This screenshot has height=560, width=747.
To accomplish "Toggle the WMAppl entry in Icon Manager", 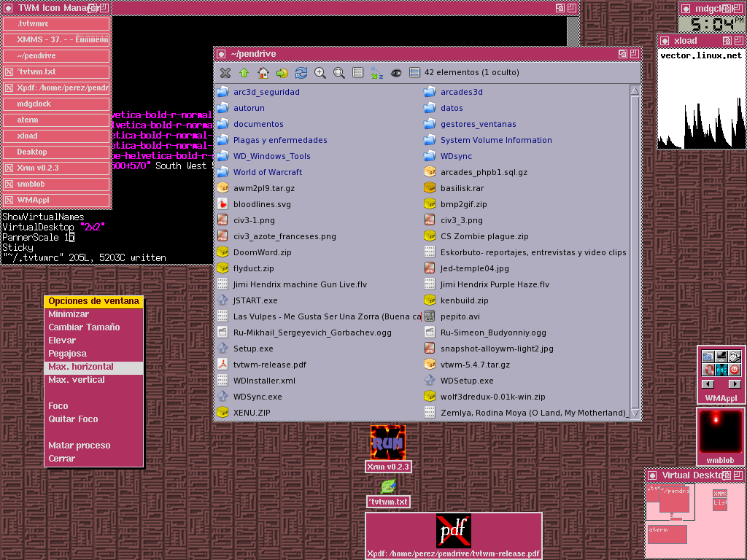I will tap(56, 200).
